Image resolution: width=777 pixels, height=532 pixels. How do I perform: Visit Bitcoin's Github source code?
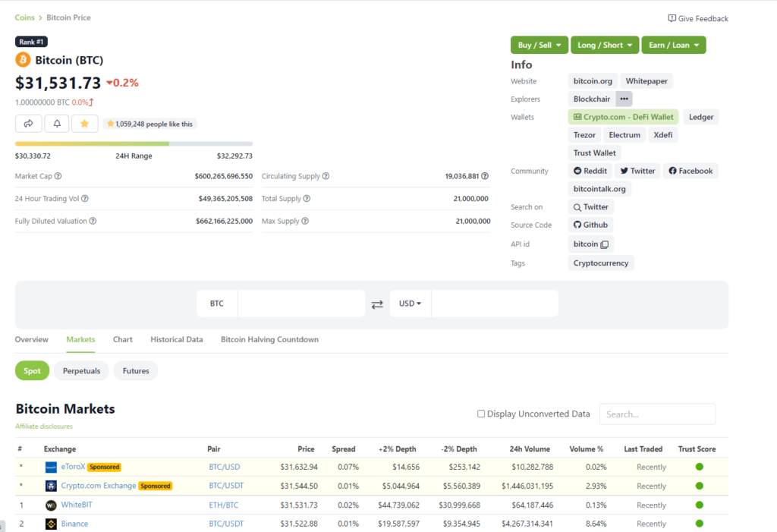pyautogui.click(x=590, y=225)
